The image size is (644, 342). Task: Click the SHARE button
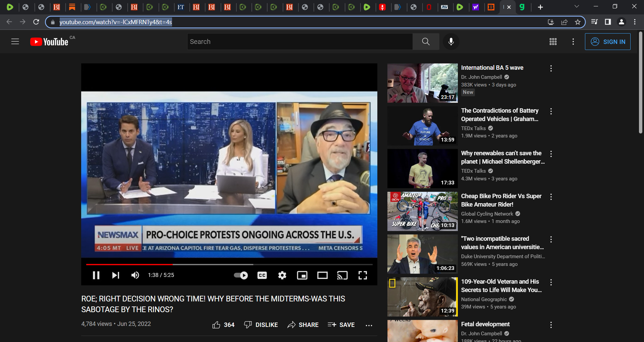pos(303,325)
